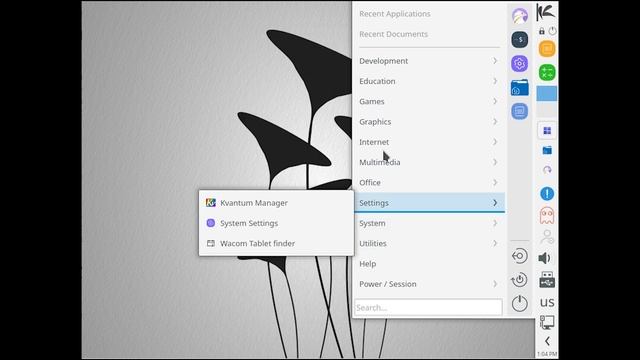
Task: Open the Graphics category
Action: (x=429, y=122)
